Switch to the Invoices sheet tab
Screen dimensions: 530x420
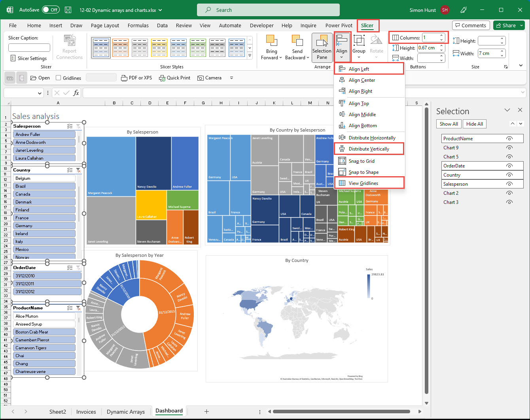(86, 412)
